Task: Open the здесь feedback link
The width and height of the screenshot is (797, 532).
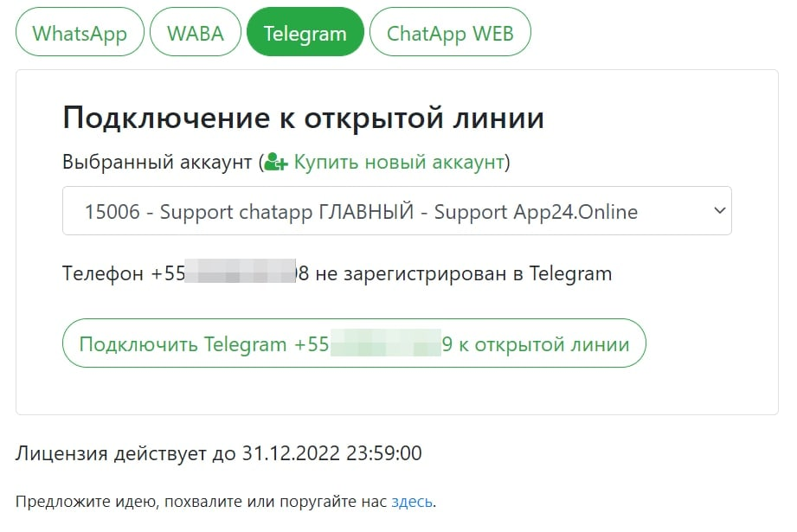Action: coord(412,502)
